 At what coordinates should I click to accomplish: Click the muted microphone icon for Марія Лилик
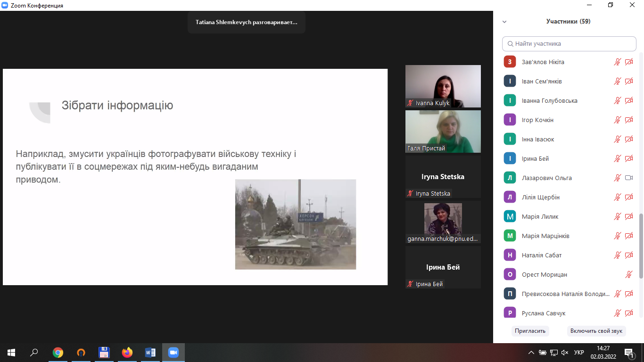617,216
